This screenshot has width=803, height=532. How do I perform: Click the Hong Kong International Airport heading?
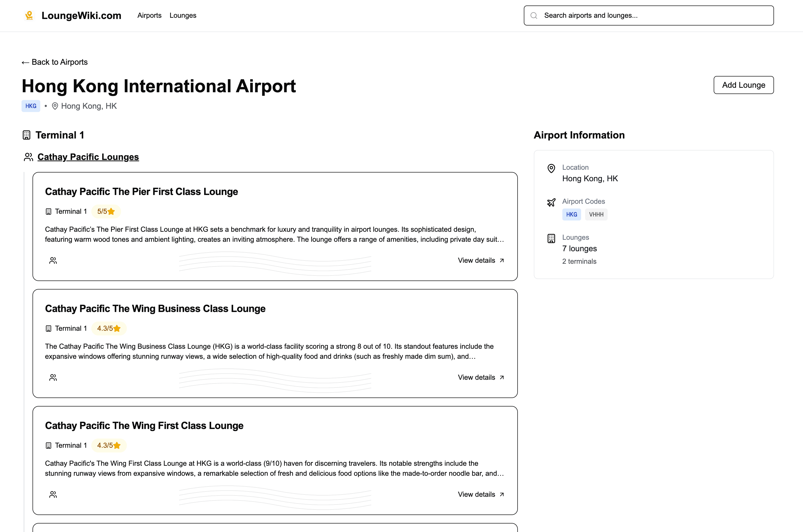[159, 86]
